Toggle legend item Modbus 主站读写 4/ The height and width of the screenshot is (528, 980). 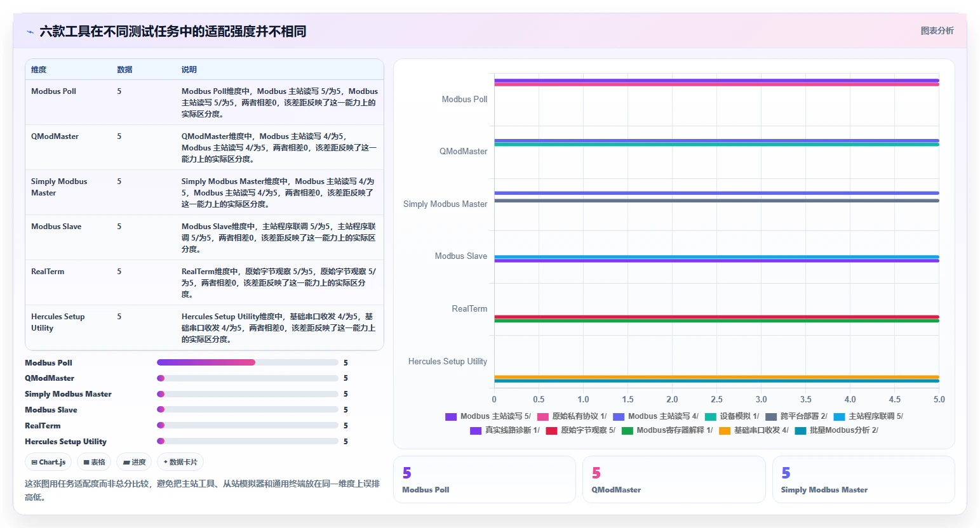(x=655, y=416)
